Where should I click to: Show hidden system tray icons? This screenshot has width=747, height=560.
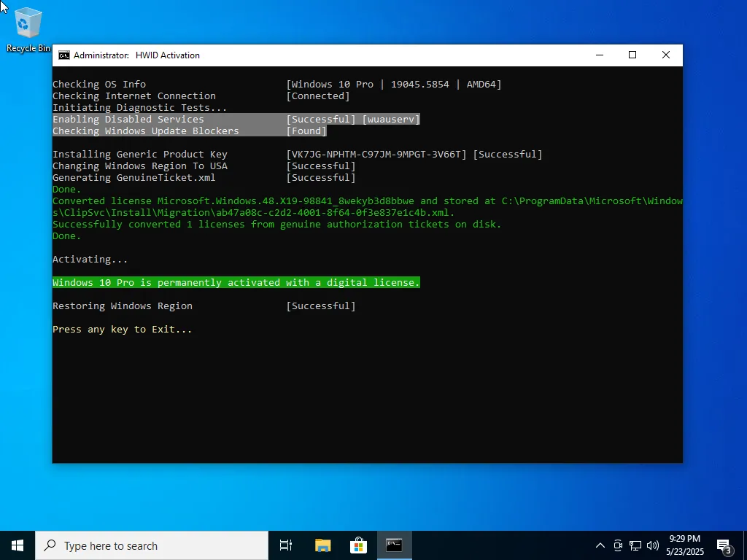[x=600, y=545]
